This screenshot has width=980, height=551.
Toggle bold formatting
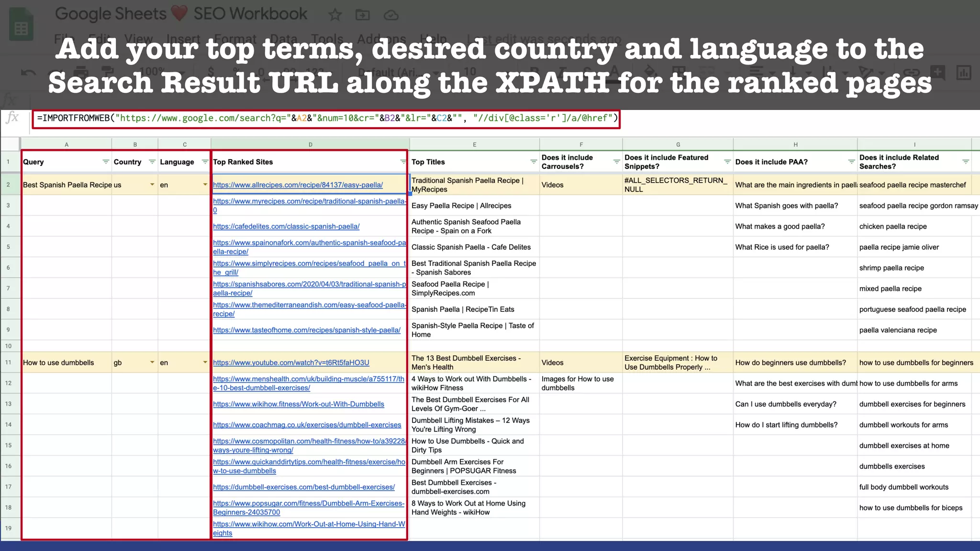533,72
